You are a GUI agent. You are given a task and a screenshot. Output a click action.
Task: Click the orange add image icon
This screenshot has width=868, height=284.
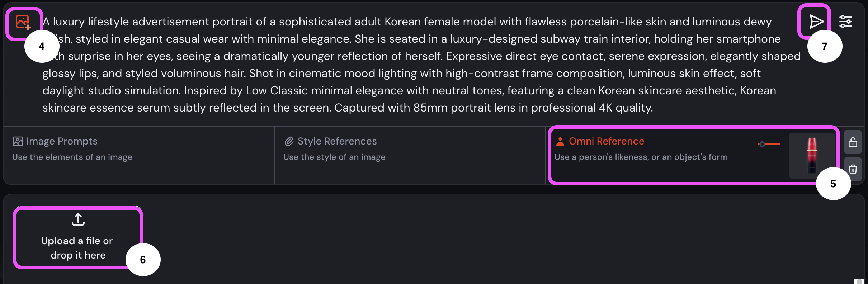22,22
